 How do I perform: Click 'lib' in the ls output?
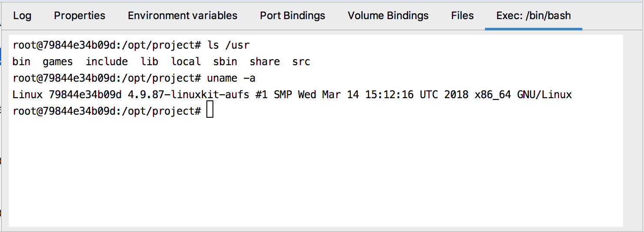pyautogui.click(x=149, y=62)
